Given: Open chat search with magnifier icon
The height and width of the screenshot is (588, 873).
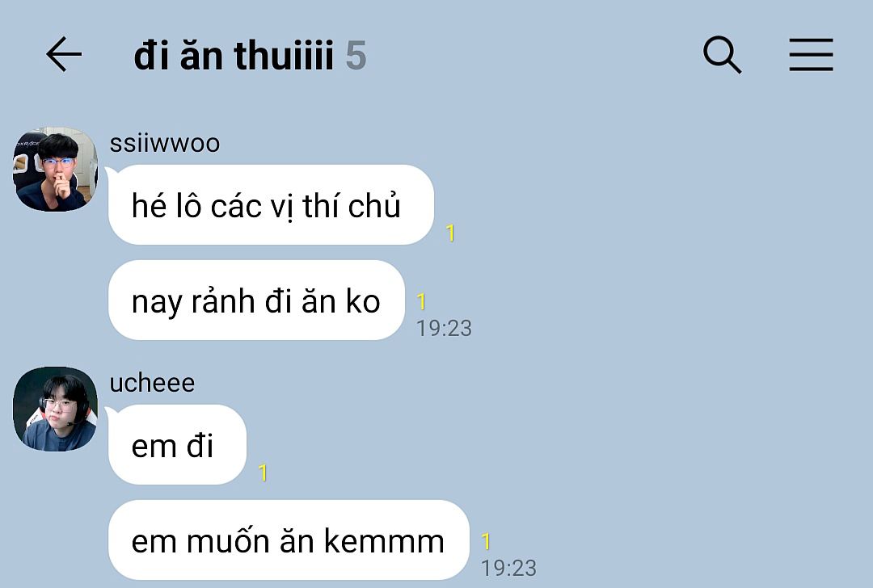Looking at the screenshot, I should (x=722, y=55).
